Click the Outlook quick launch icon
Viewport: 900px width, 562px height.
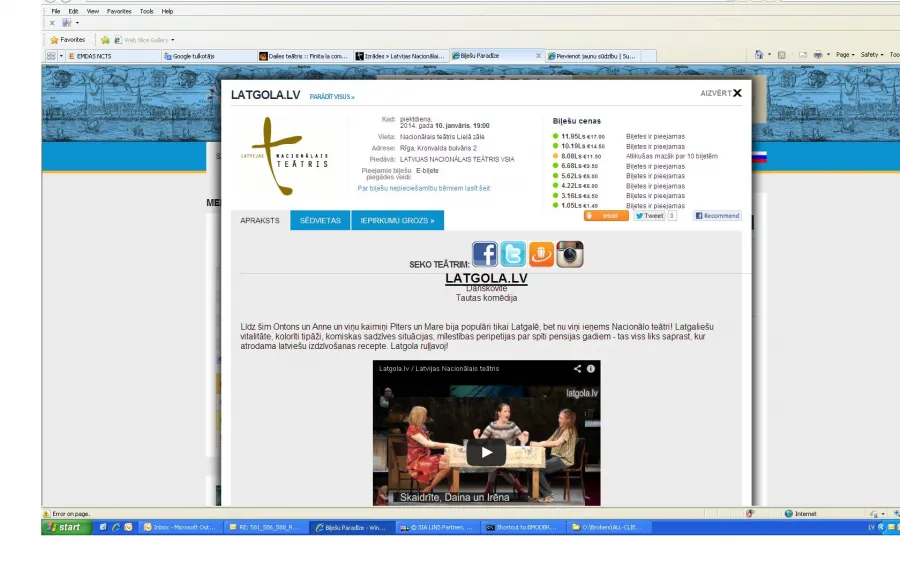128,527
